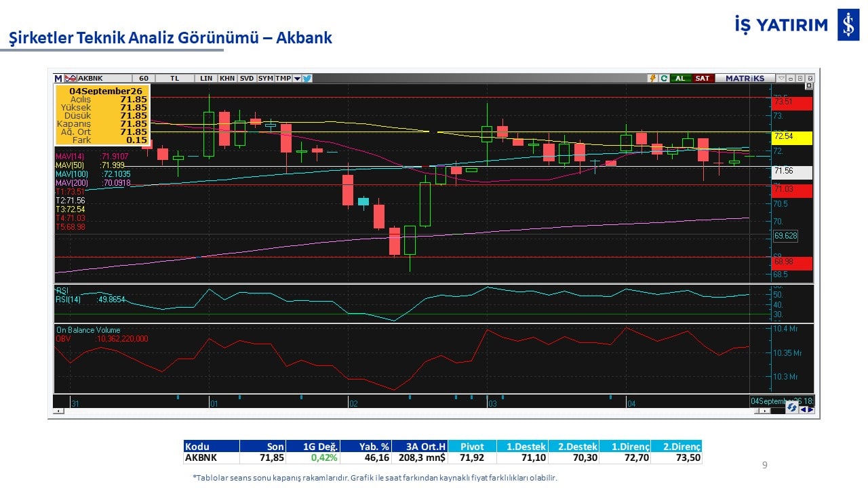Viewport: 868px width, 488px height.
Task: Click the red SAT sell button
Action: tap(703, 79)
